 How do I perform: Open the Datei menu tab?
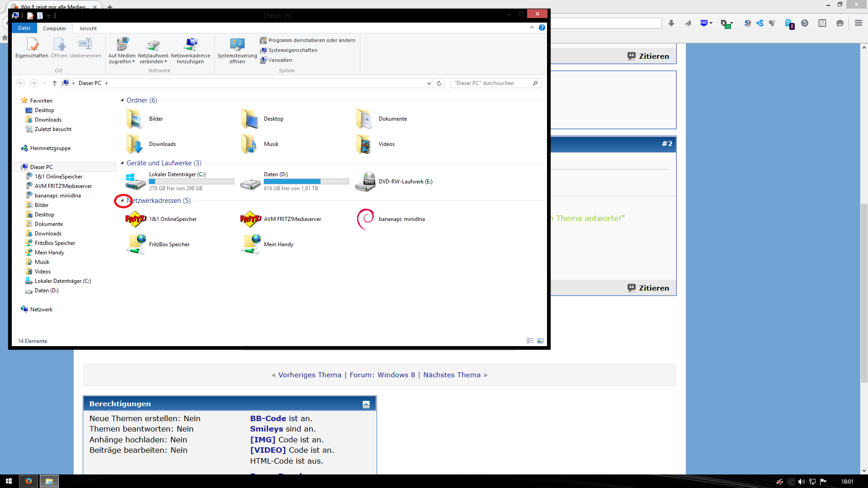coord(24,28)
